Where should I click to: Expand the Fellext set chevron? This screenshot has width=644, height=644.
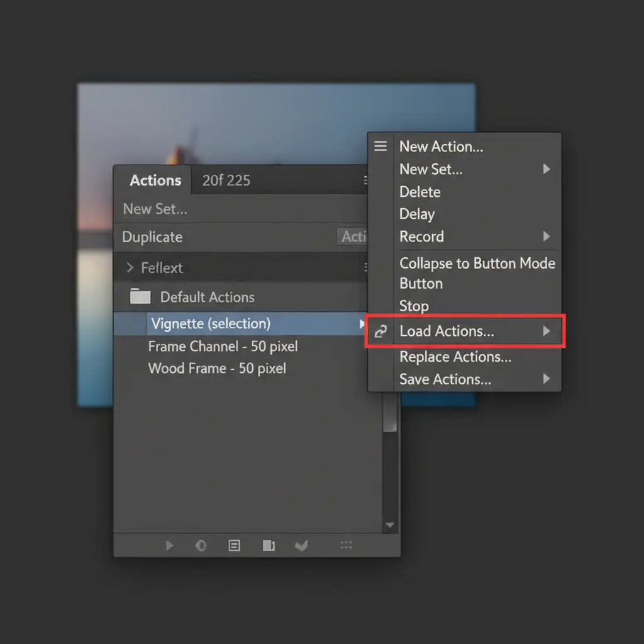130,268
